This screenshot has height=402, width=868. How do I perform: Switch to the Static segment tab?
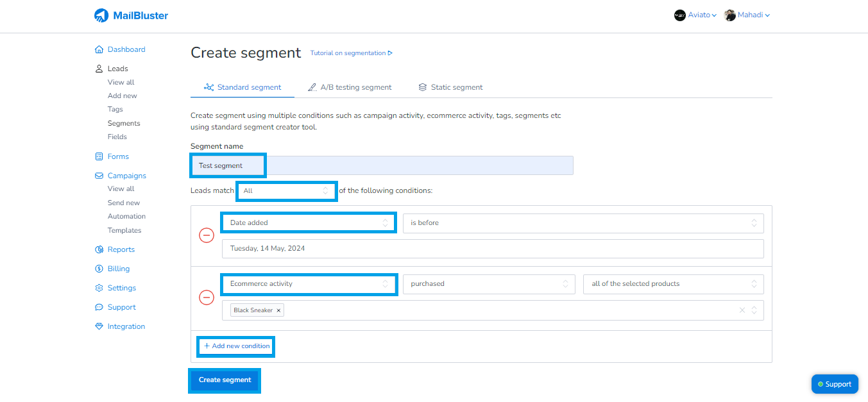pos(450,87)
